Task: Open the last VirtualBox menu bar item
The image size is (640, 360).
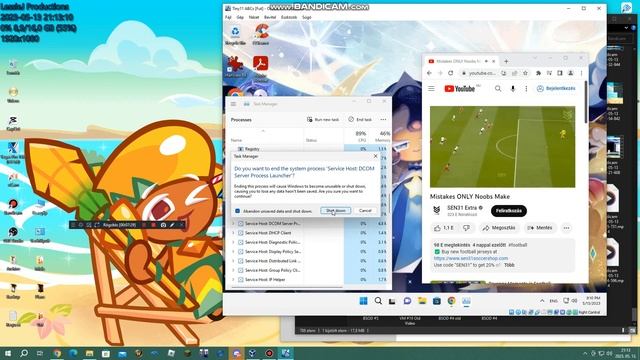Action: (x=307, y=18)
